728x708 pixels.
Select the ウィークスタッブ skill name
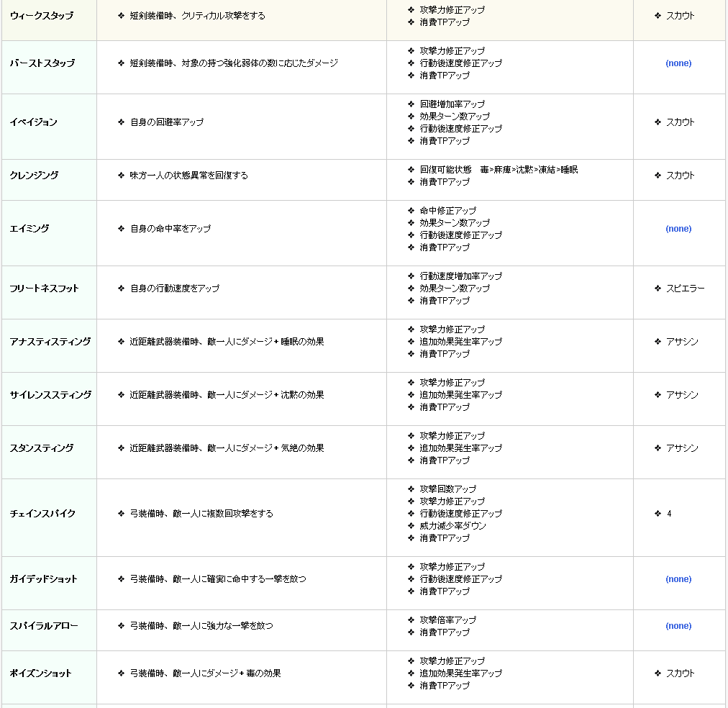(x=41, y=16)
